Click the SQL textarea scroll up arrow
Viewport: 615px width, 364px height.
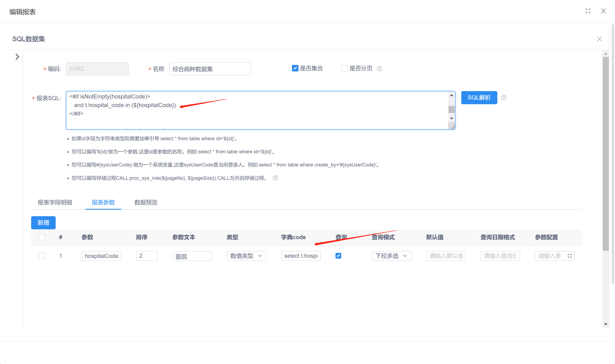[451, 95]
